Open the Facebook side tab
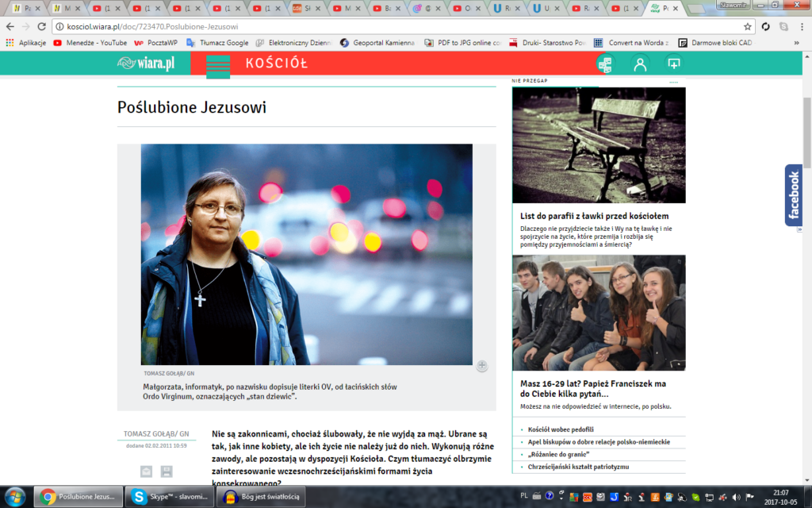The height and width of the screenshot is (508, 812). point(793,196)
